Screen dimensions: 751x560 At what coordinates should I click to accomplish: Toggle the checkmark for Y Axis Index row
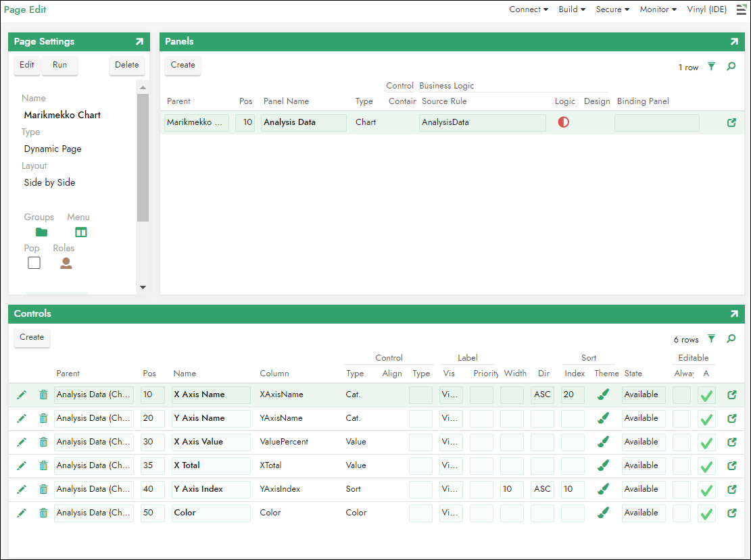(x=706, y=490)
